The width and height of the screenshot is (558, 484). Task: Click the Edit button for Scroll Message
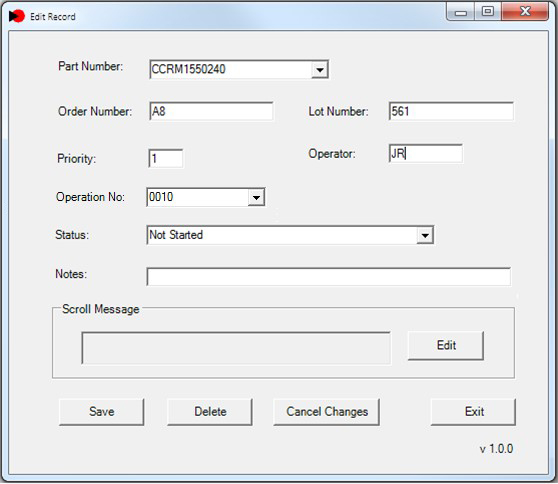(446, 346)
